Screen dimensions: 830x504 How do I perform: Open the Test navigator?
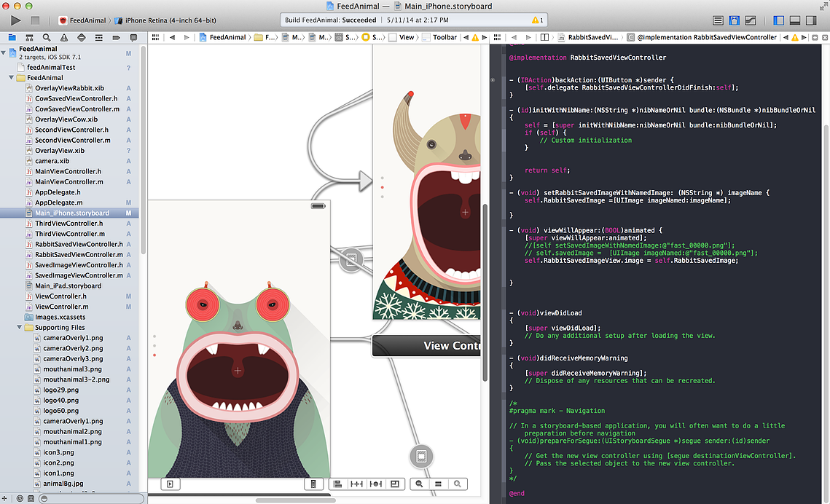[x=81, y=38]
